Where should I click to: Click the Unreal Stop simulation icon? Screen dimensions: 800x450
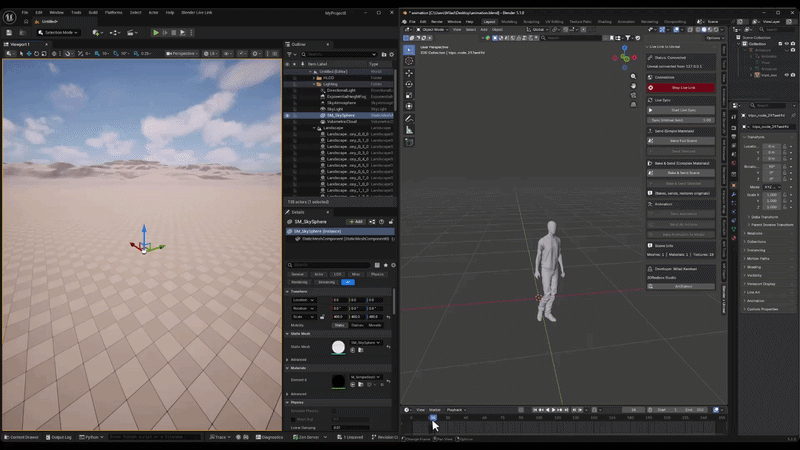[x=173, y=33]
